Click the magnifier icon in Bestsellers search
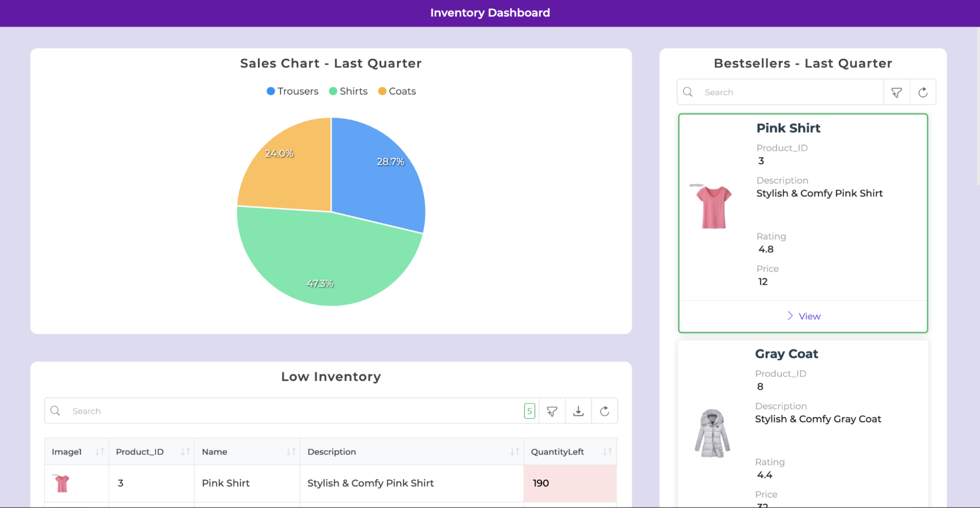980x508 pixels. click(688, 92)
